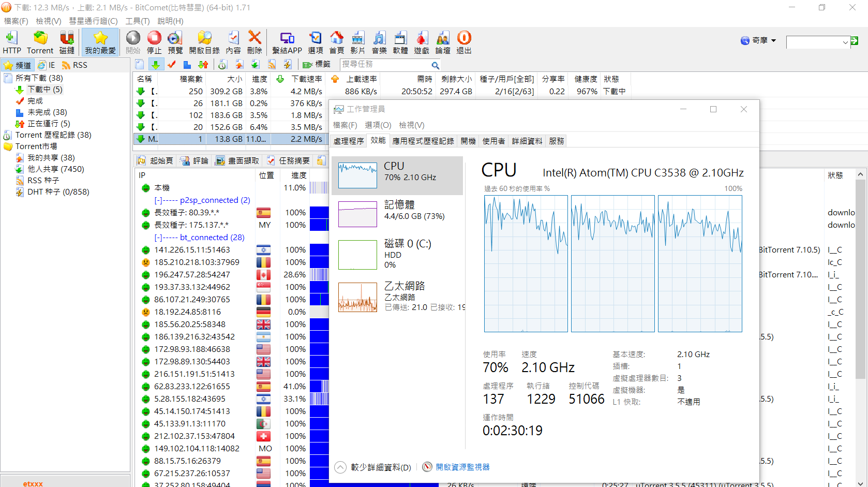The width and height of the screenshot is (868, 487).
Task: Open the 軟體 software icon
Action: coord(400,42)
